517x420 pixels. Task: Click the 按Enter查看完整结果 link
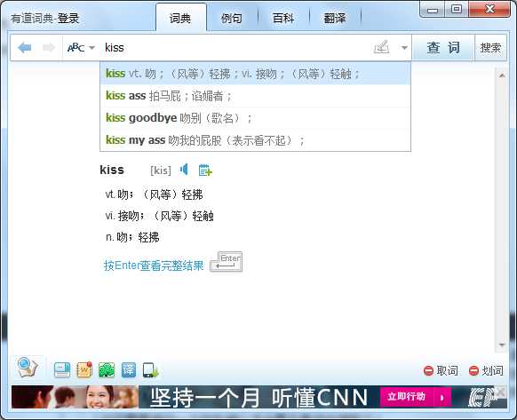pos(154,265)
